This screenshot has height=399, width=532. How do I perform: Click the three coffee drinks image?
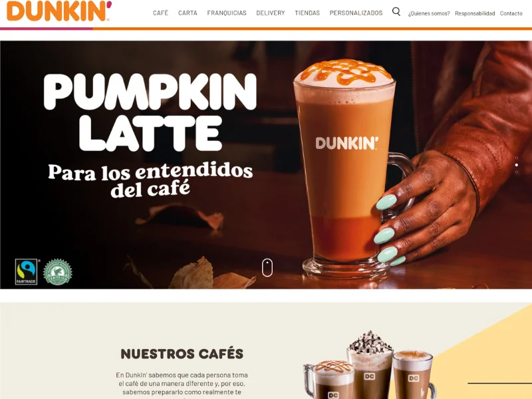[368, 365]
